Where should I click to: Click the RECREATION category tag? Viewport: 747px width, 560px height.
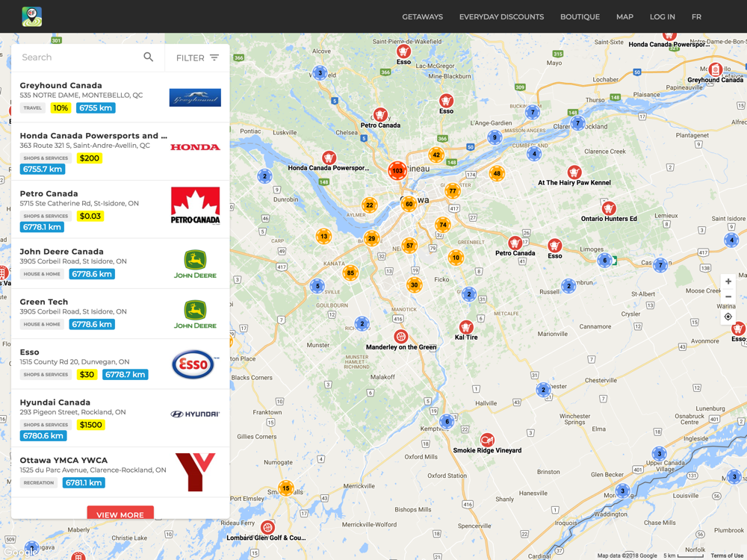pos(39,483)
